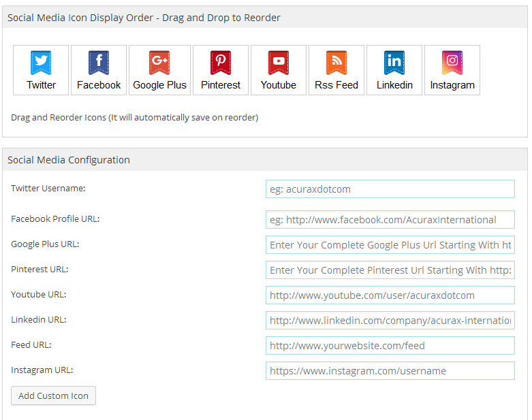Click the Linkedin icon tile
This screenshot has width=532, height=420.
click(394, 70)
